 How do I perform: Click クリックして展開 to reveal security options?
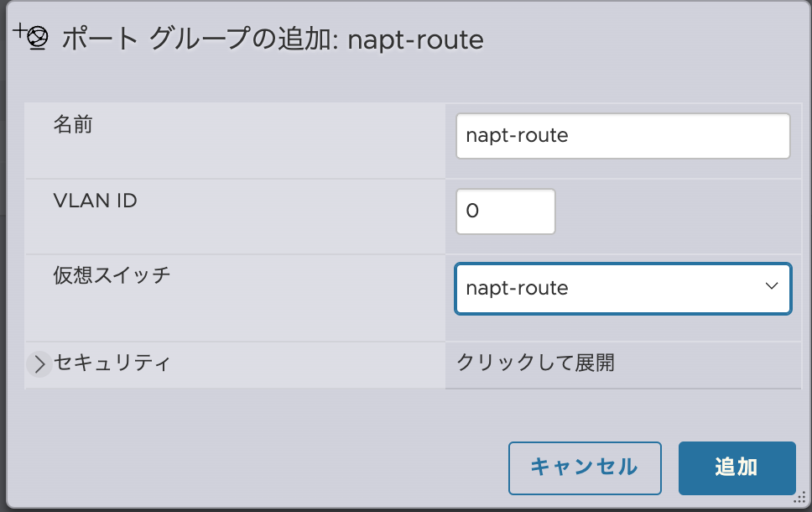537,363
